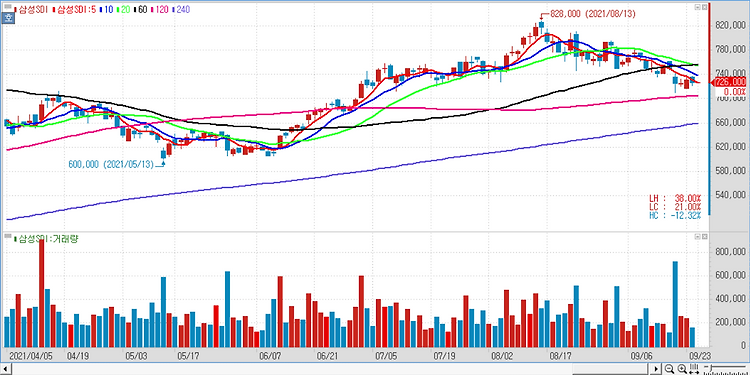The height and width of the screenshot is (375, 750).
Task: Click the 200,000 volume axis label
Action: 731,322
